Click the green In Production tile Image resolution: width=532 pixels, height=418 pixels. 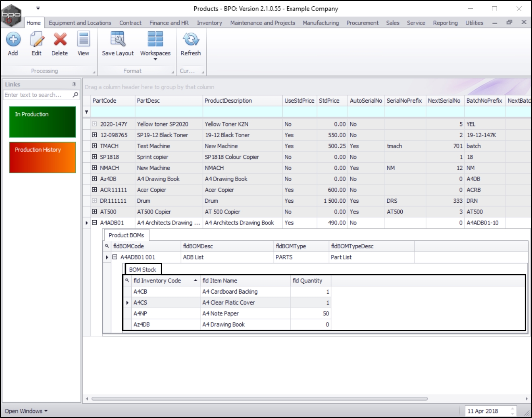pyautogui.click(x=43, y=122)
